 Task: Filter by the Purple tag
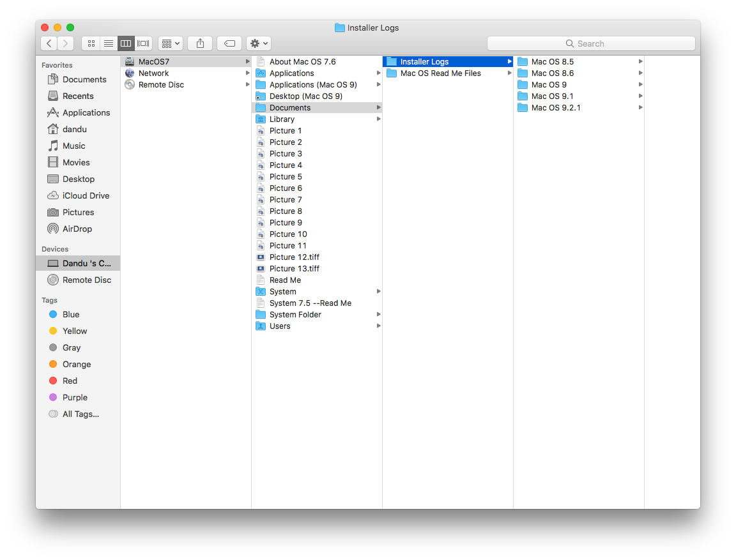pyautogui.click(x=78, y=398)
